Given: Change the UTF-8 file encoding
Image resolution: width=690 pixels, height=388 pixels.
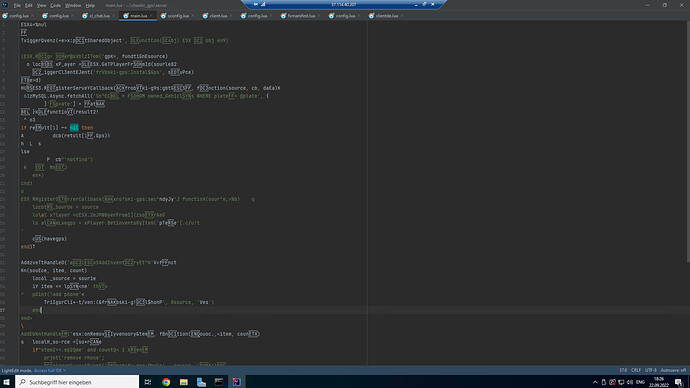Looking at the screenshot, I should tap(651, 370).
